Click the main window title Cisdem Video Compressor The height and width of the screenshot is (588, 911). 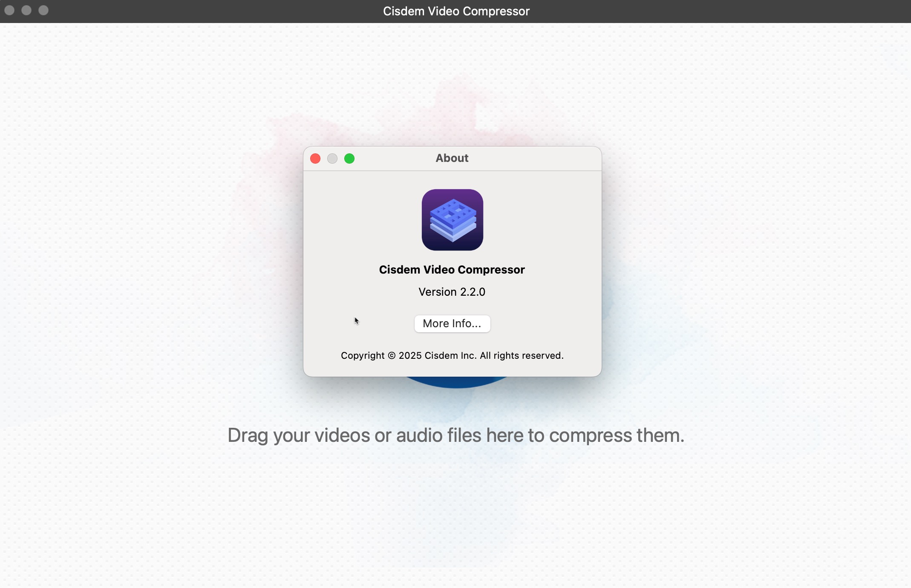[x=456, y=11]
